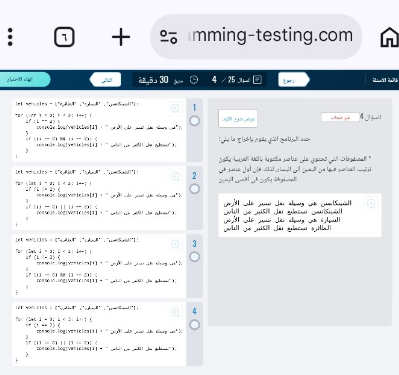Go to browser home page

[x=389, y=37]
